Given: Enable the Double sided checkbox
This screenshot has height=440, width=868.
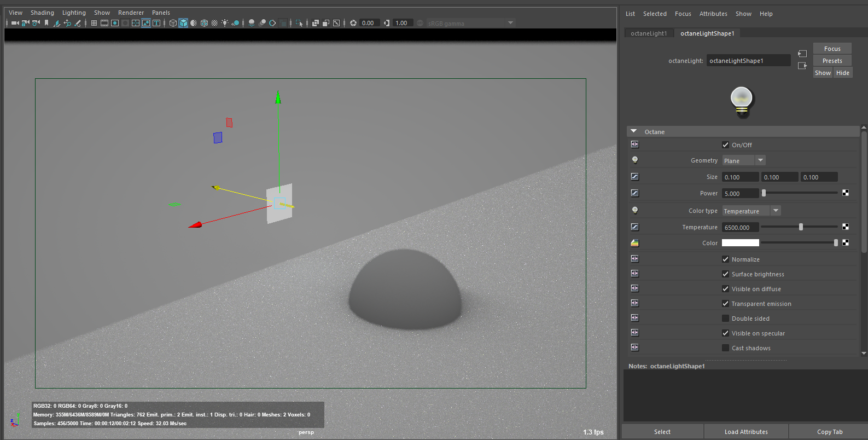Looking at the screenshot, I should point(725,319).
